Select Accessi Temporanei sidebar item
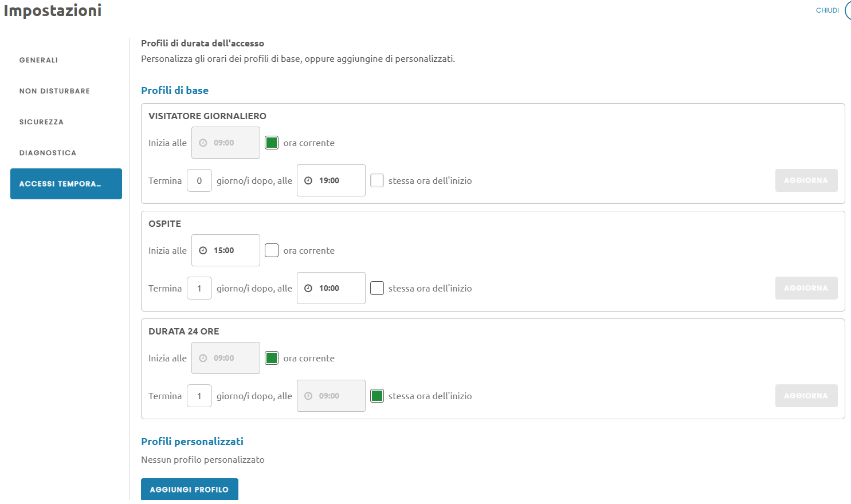This screenshot has width=851, height=504. pyautogui.click(x=66, y=184)
